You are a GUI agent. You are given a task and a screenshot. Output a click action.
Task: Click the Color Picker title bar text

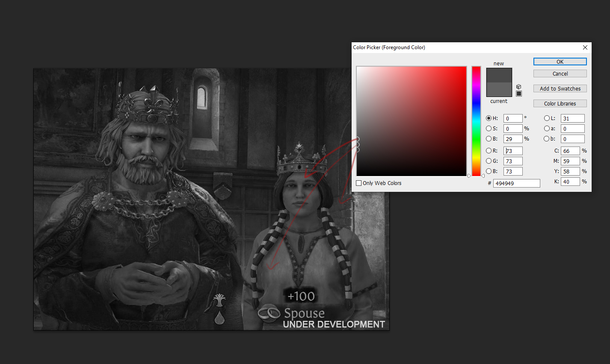[x=389, y=47]
